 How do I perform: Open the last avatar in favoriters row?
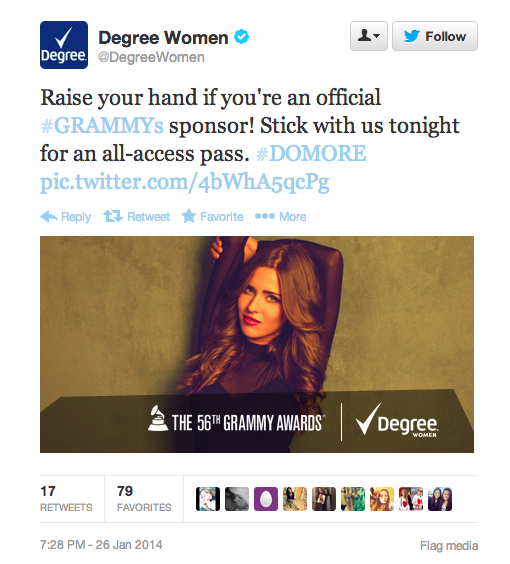point(440,499)
